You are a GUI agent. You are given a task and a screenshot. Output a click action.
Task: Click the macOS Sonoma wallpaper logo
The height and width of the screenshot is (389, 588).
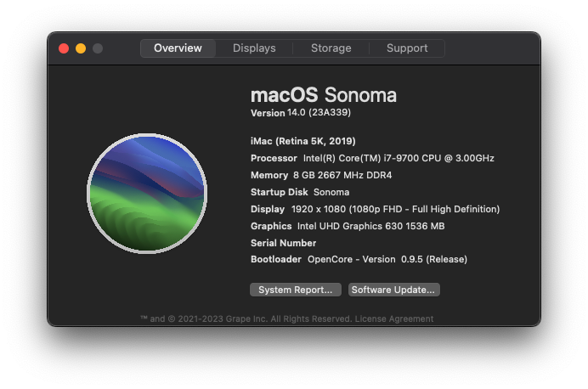click(x=147, y=194)
